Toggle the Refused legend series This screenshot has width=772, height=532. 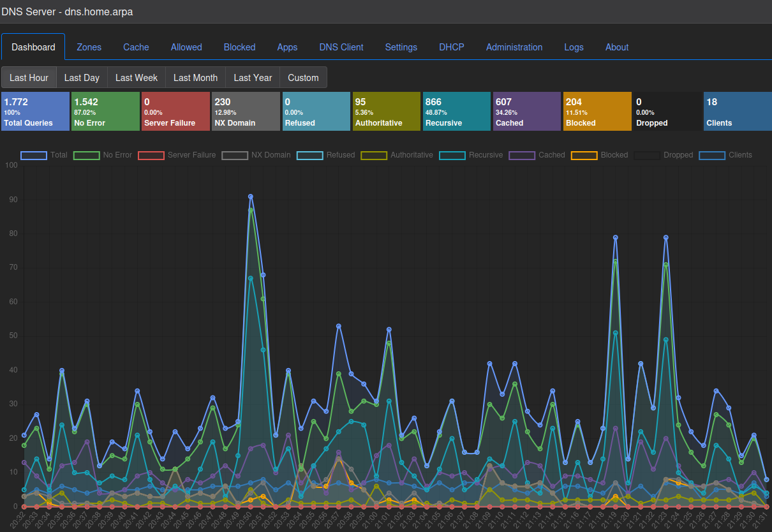tap(325, 155)
